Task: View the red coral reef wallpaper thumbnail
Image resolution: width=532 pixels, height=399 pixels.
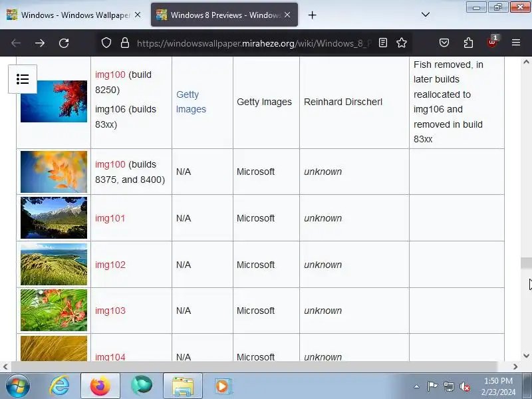Action: tap(54, 102)
